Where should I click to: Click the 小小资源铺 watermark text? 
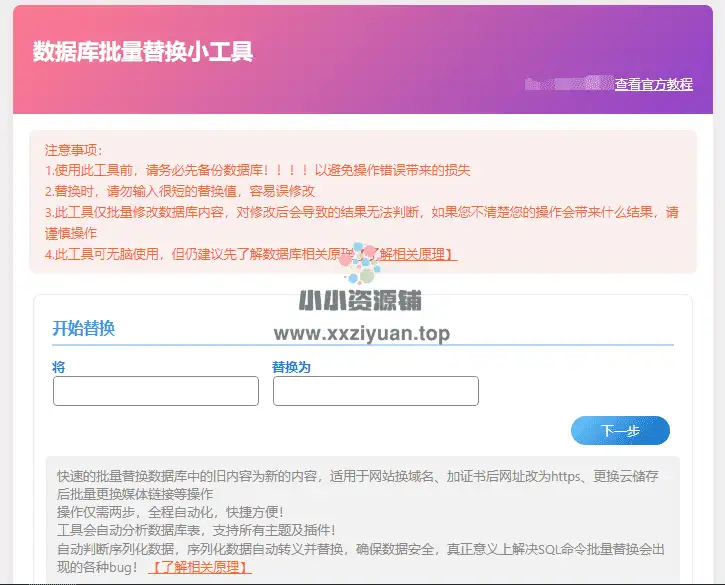360,300
